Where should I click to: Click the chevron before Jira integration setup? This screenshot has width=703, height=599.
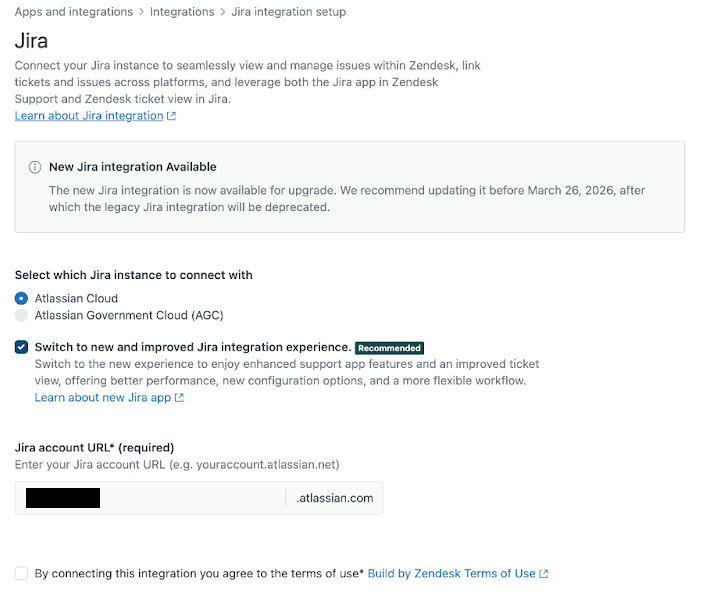tap(222, 12)
